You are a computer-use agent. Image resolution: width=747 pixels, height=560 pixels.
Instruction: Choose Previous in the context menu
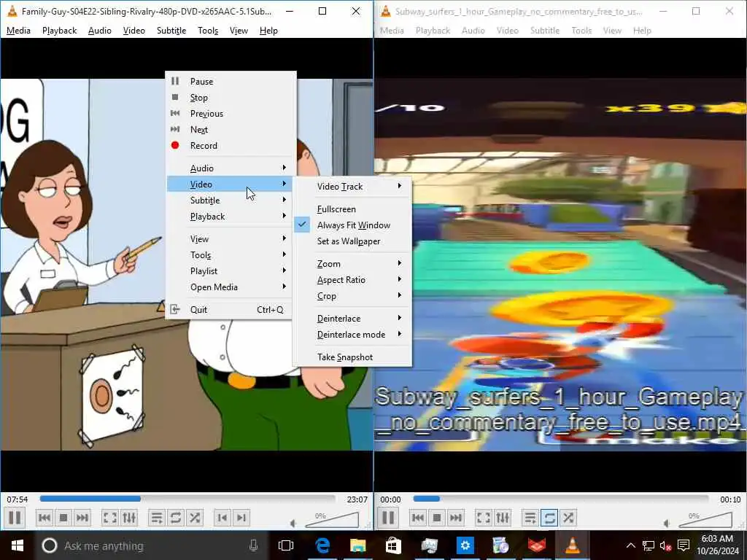point(228,113)
